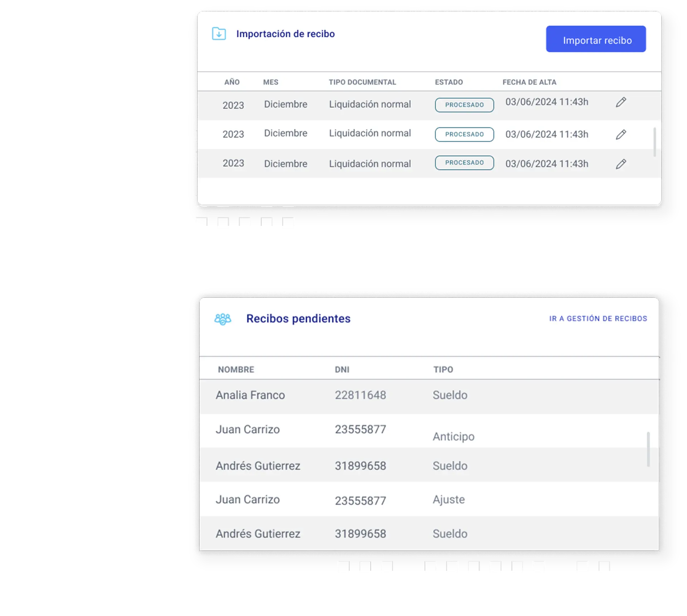This screenshot has height=616, width=687.
Task: Click the TIPO DOCUMENTAL column header
Action: (362, 82)
